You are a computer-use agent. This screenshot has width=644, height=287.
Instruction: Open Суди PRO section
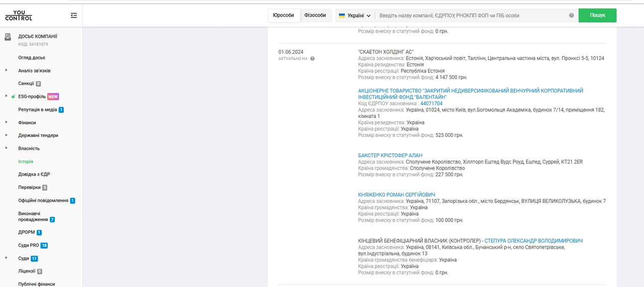tap(29, 246)
